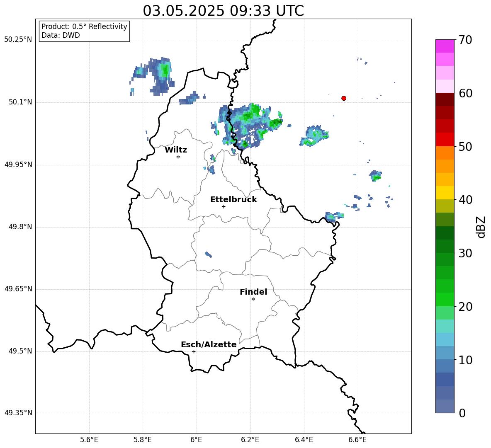This screenshot has width=491, height=448.
Task: Click the 6.4°E longitude tick label
Action: click(304, 440)
